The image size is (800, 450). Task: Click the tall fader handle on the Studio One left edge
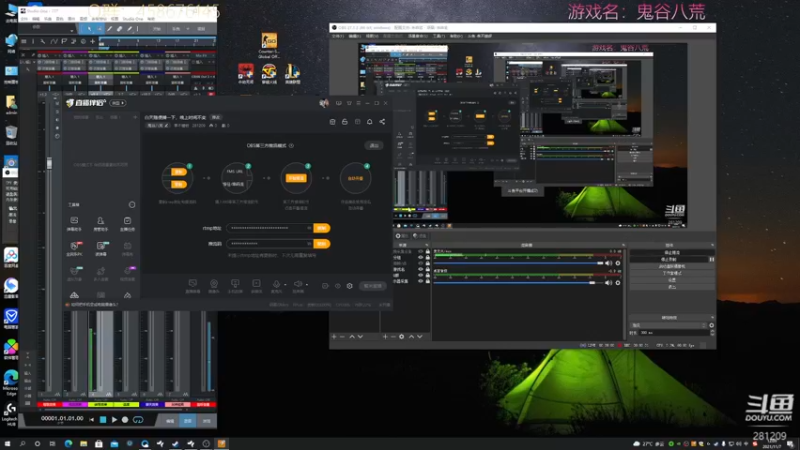(x=49, y=163)
